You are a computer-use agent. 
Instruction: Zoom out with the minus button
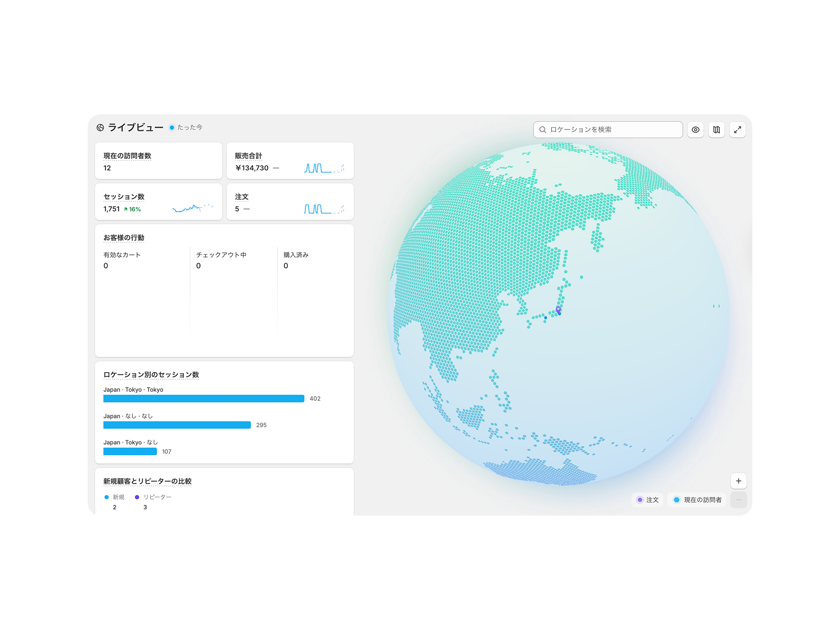(739, 500)
